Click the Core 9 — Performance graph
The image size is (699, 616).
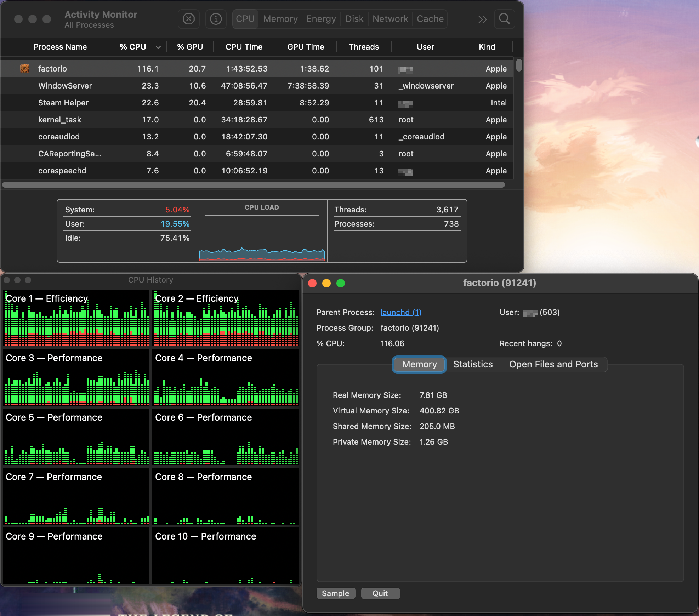76,555
